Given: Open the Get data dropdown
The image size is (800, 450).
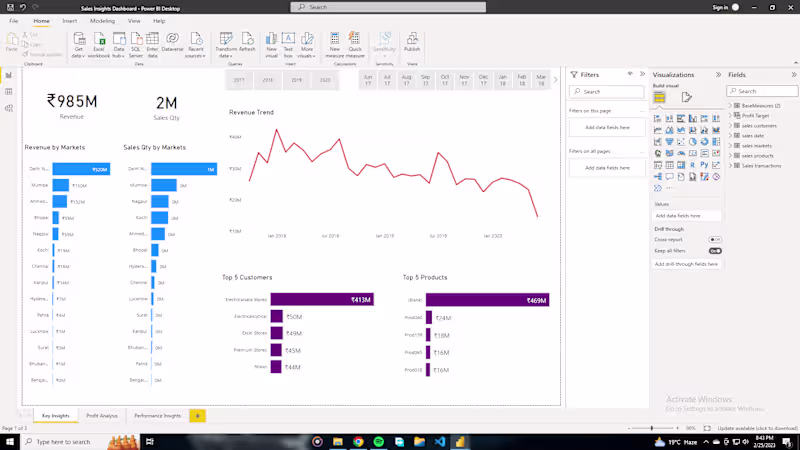Looking at the screenshot, I should click(x=79, y=45).
